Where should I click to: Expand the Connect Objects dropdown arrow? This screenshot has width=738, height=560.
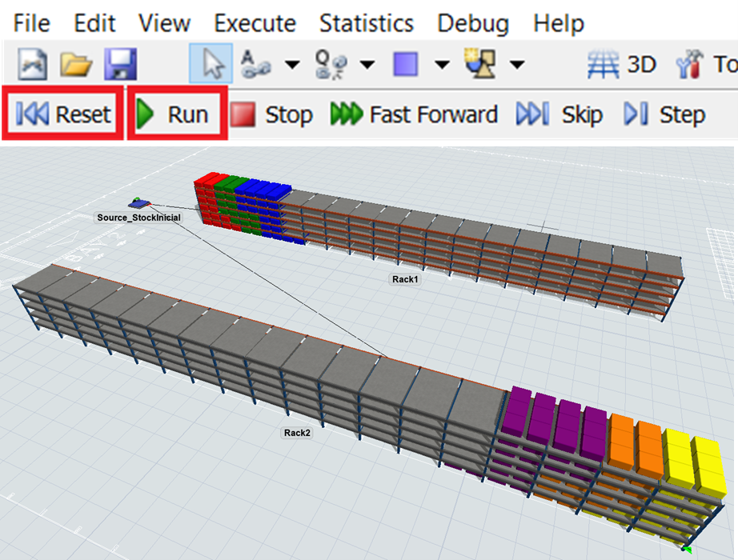click(292, 65)
